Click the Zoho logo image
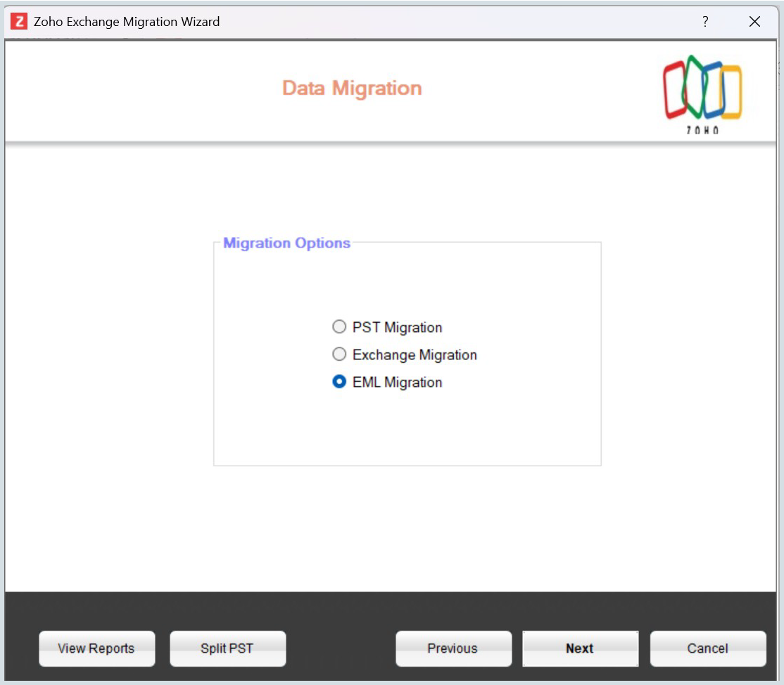This screenshot has height=685, width=784. coord(702,94)
